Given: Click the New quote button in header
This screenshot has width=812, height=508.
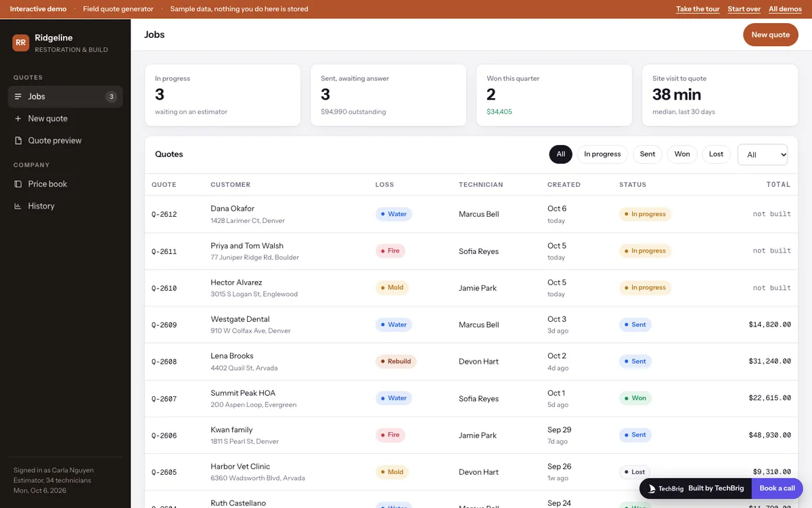Looking at the screenshot, I should coord(771,35).
